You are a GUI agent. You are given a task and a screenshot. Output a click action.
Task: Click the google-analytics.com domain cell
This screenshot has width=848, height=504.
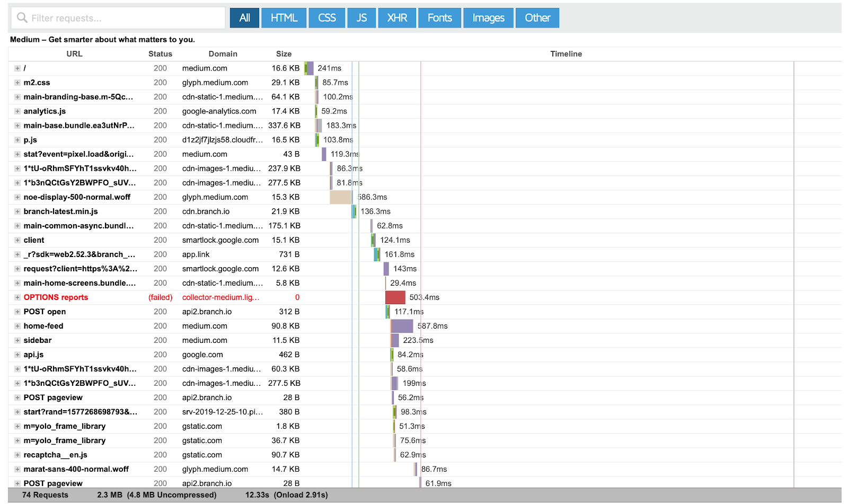[219, 111]
